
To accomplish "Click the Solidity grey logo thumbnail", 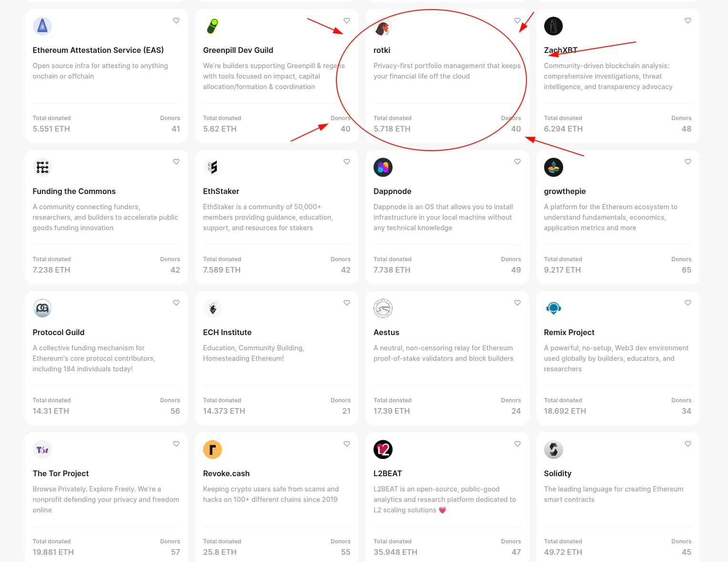I will coord(553,450).
